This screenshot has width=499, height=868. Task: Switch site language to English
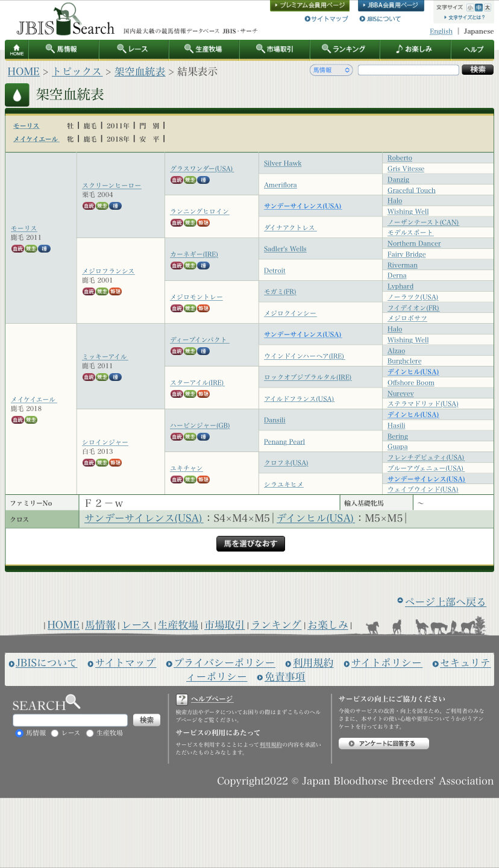[441, 31]
